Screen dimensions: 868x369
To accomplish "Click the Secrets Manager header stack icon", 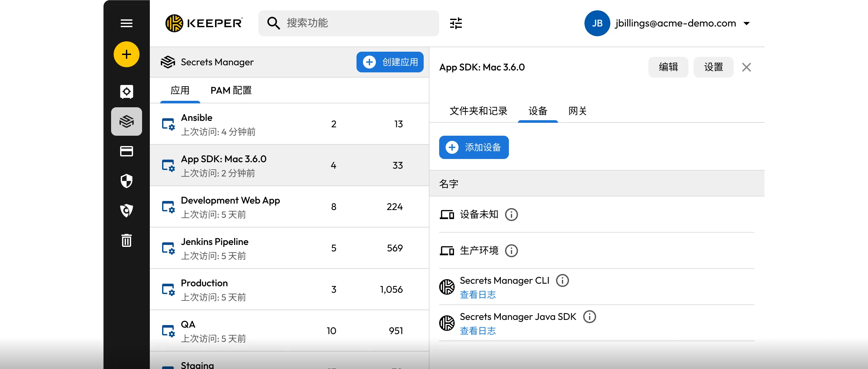I will [168, 62].
